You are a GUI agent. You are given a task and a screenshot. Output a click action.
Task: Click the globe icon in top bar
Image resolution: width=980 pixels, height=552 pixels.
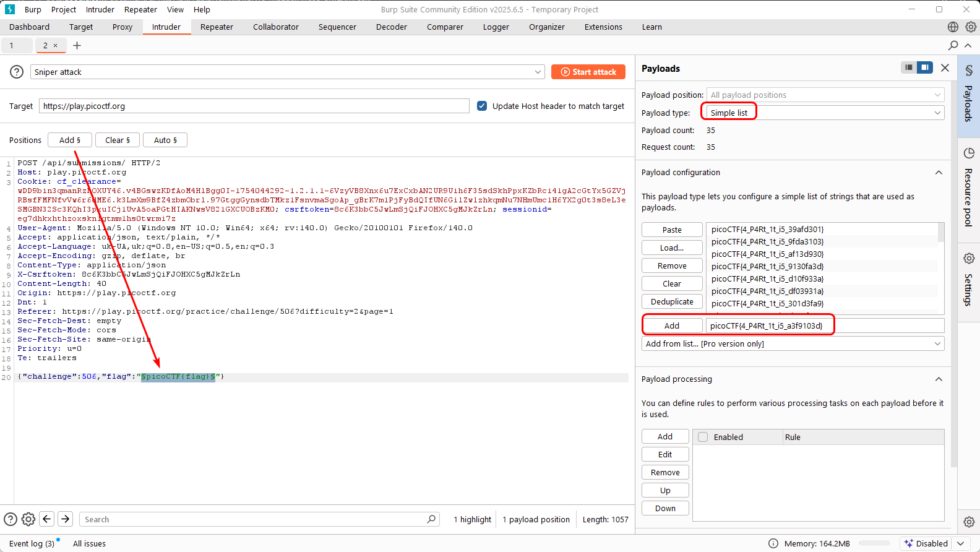point(953,27)
